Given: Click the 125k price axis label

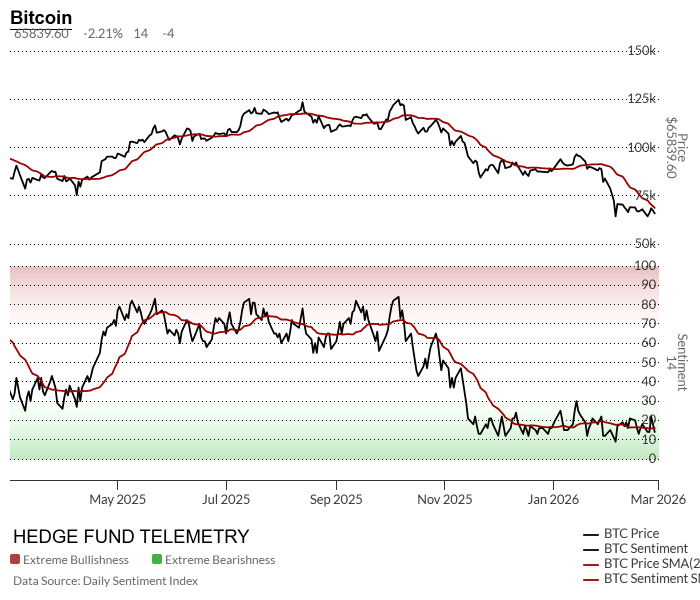Looking at the screenshot, I should [641, 98].
